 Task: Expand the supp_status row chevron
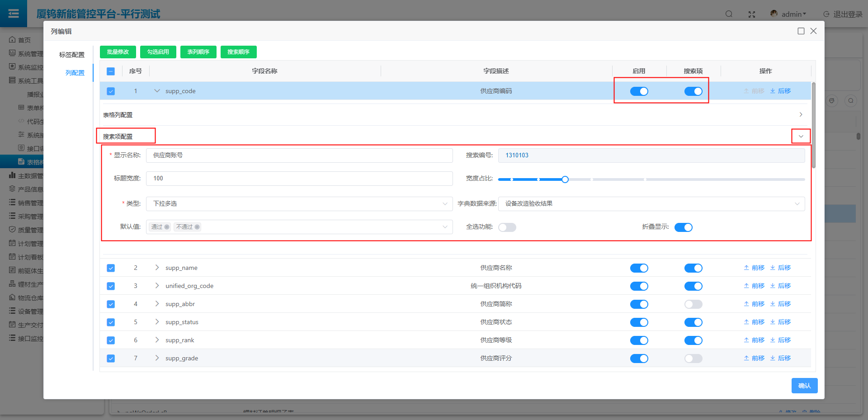(x=157, y=322)
